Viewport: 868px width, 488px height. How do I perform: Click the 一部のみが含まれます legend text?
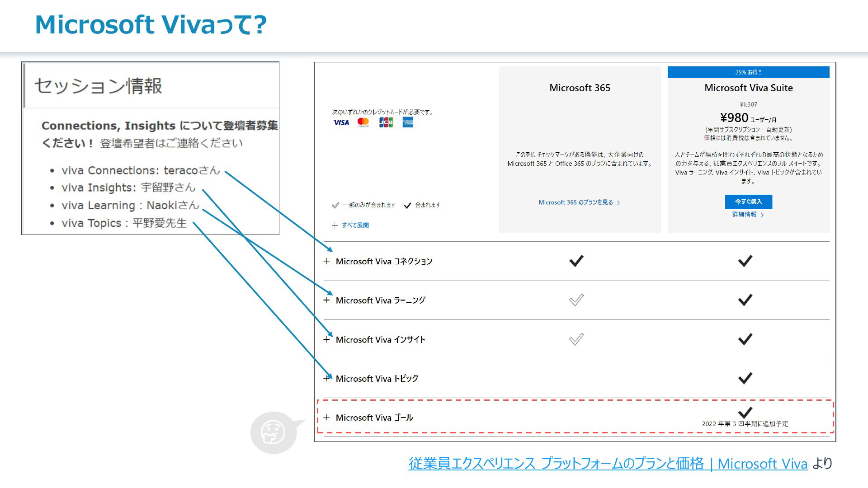coord(369,205)
